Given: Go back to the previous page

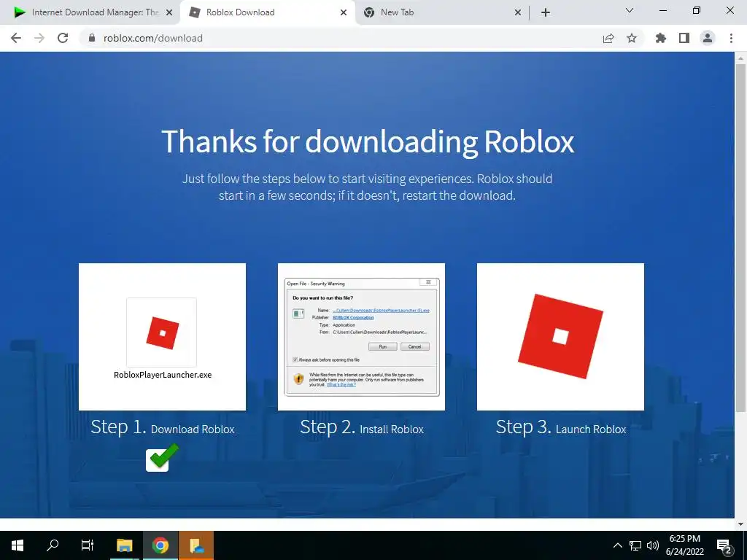Looking at the screenshot, I should tap(16, 38).
